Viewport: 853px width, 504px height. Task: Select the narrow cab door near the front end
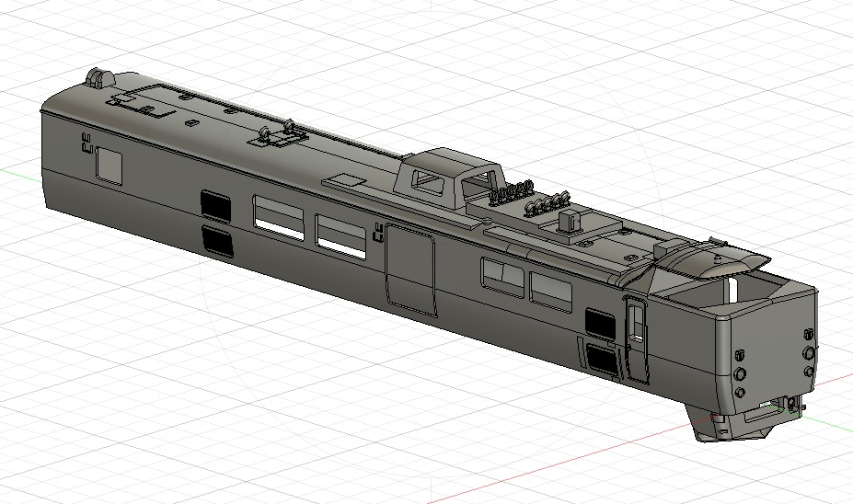637,338
